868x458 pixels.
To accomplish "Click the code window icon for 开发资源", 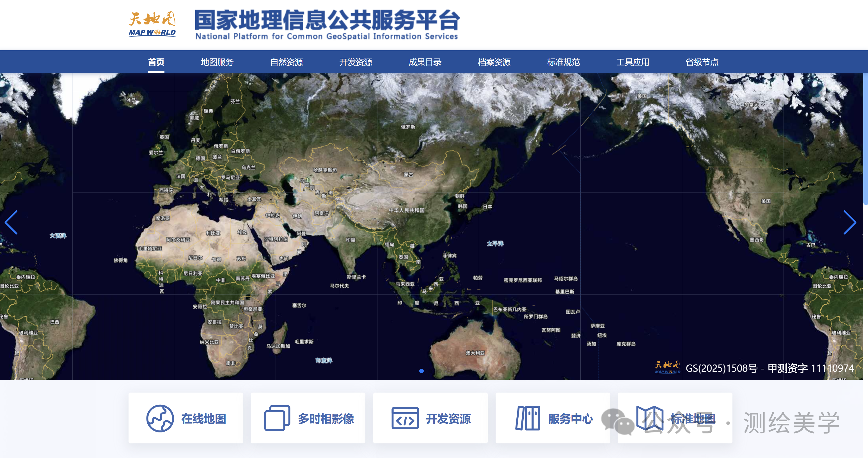I will [405, 418].
